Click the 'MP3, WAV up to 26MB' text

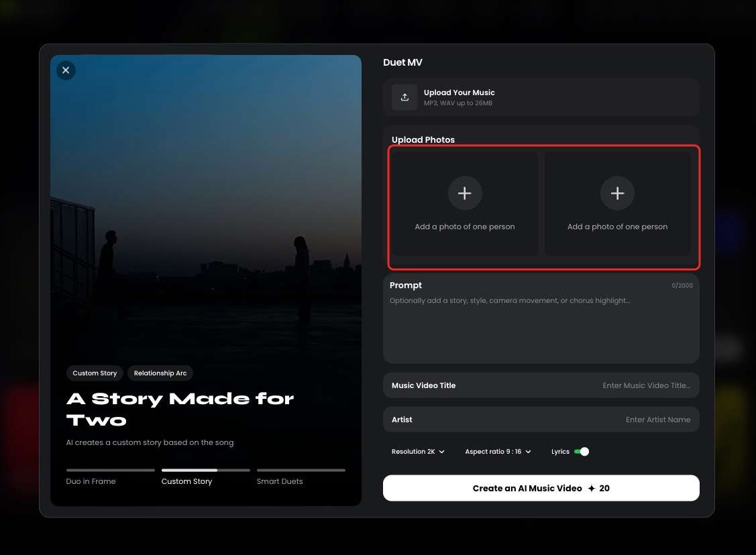point(458,103)
